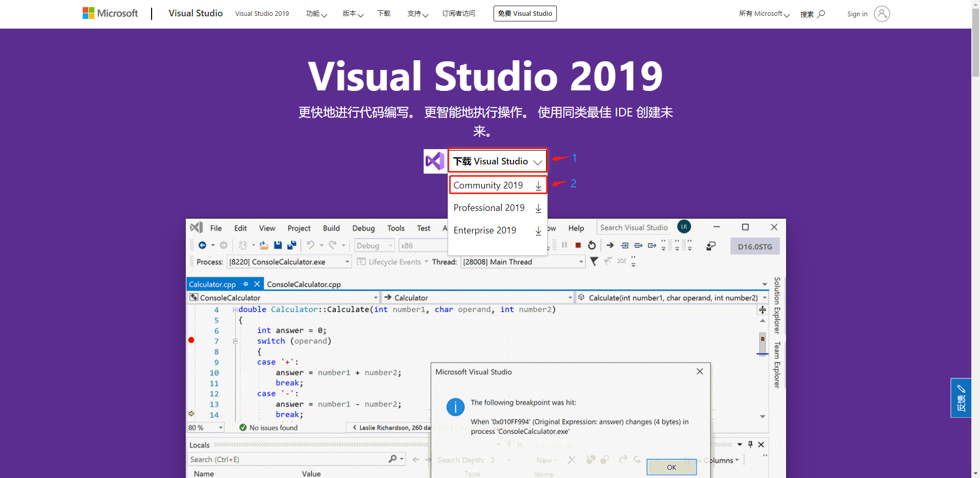Click the D16.0STG badge button
Image resolution: width=980 pixels, height=478 pixels.
click(754, 247)
